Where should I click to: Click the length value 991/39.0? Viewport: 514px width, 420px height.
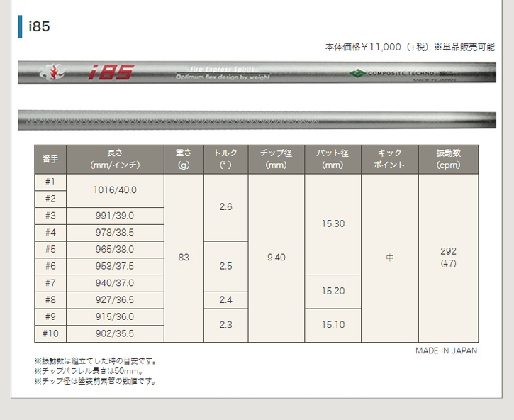click(115, 216)
